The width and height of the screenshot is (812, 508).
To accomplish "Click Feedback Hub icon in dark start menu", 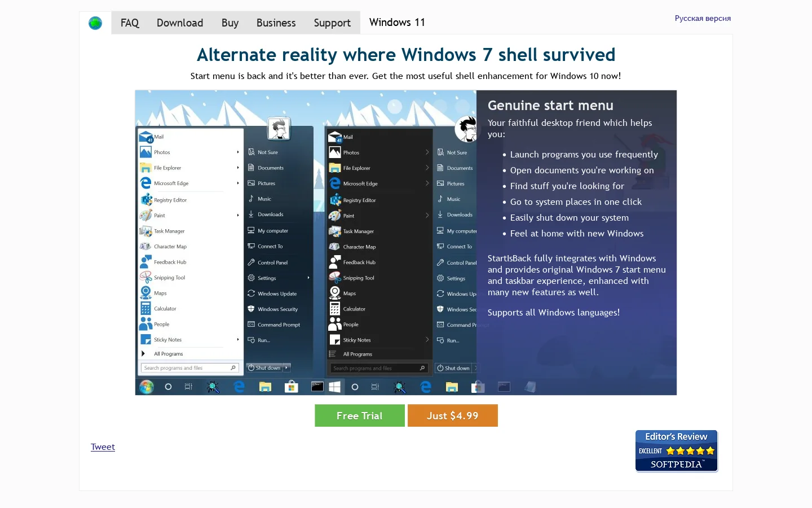I will [x=335, y=262].
